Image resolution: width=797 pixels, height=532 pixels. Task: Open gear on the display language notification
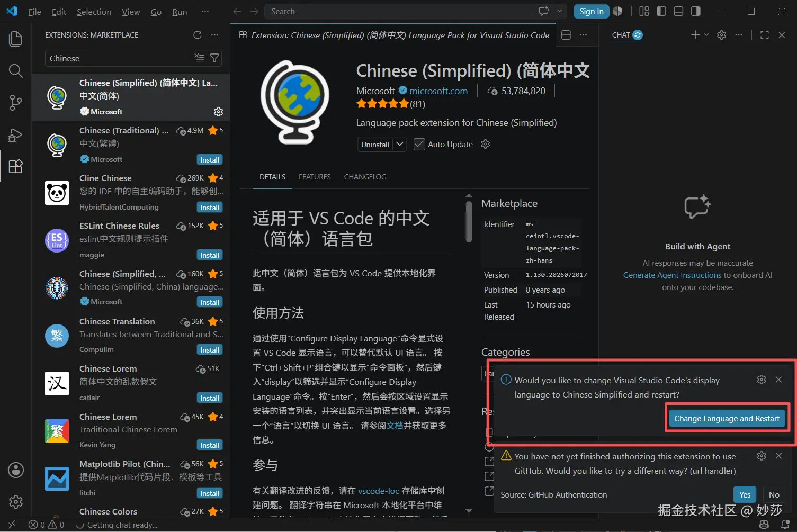[762, 380]
